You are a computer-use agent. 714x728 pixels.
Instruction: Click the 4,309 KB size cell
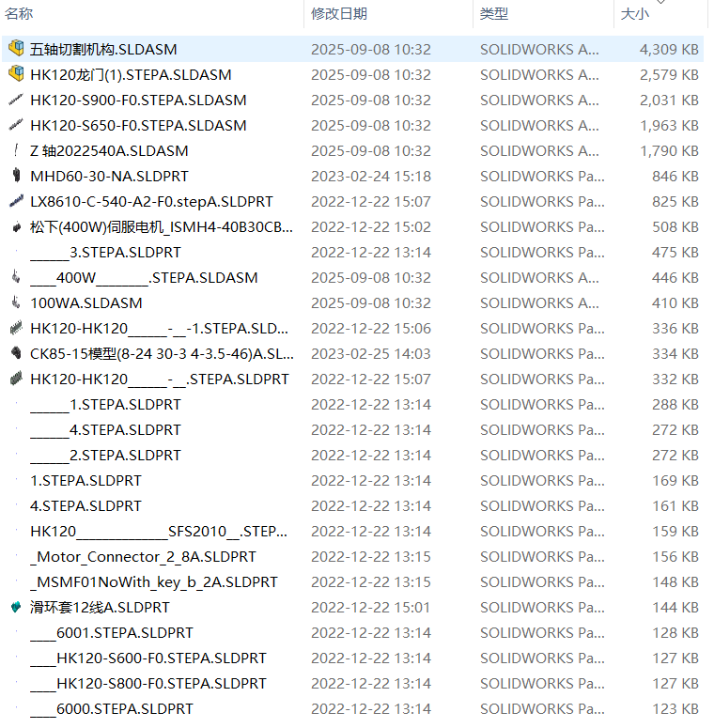(669, 49)
